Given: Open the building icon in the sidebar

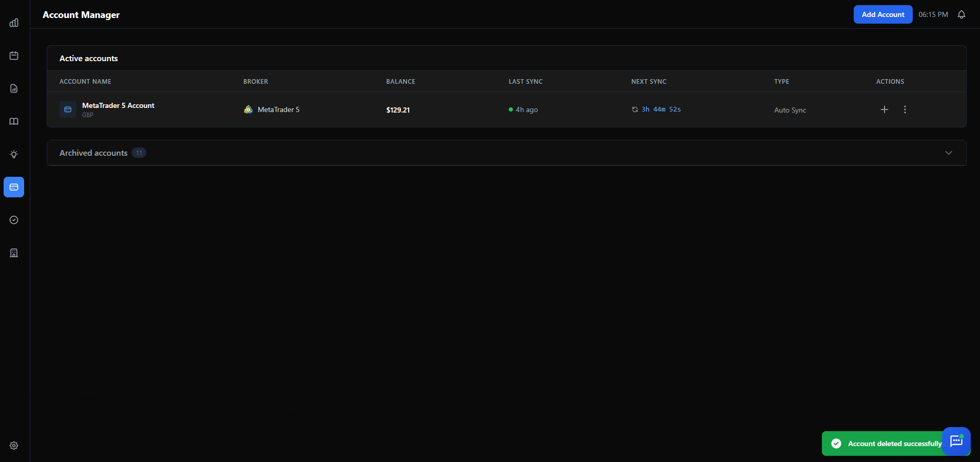Looking at the screenshot, I should click(x=14, y=253).
